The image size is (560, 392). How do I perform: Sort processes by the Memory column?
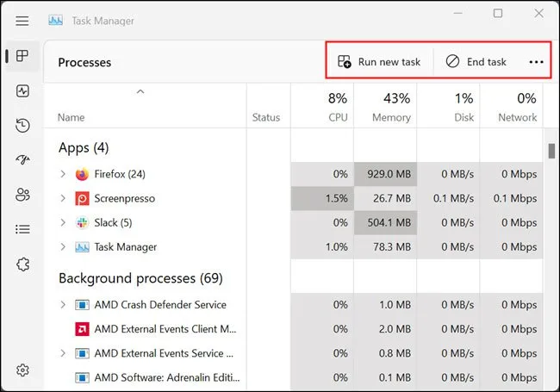point(390,107)
